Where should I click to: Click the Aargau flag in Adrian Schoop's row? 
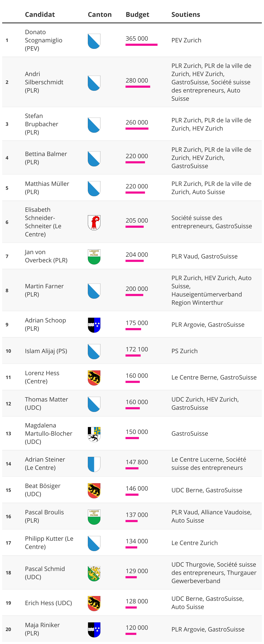[94, 325]
